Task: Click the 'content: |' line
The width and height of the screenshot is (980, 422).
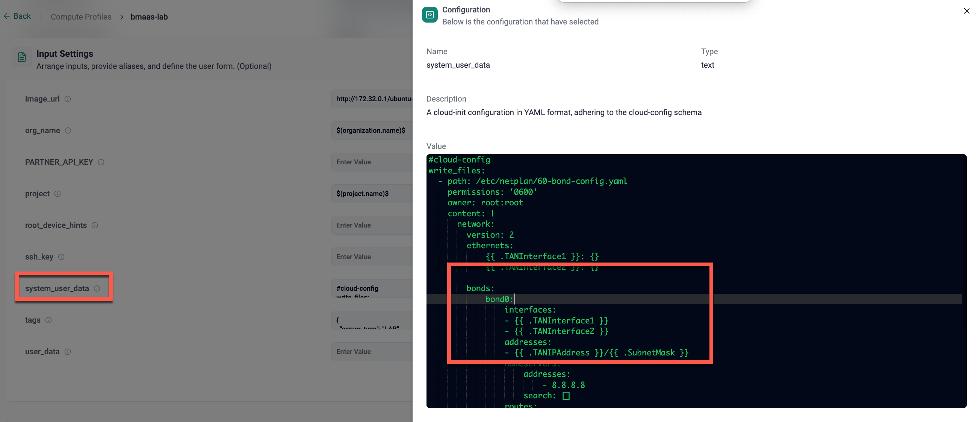Action: coord(471,214)
